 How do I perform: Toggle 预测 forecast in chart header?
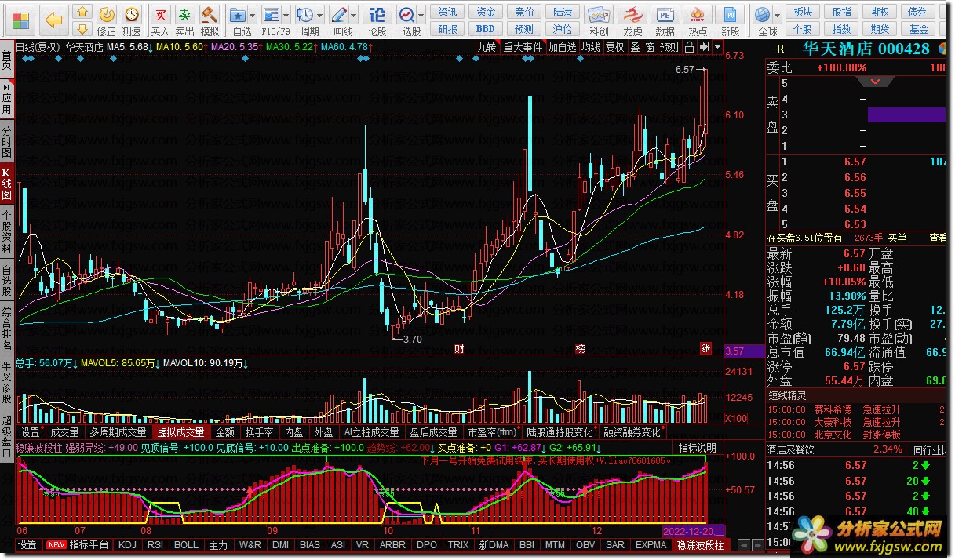coord(669,47)
